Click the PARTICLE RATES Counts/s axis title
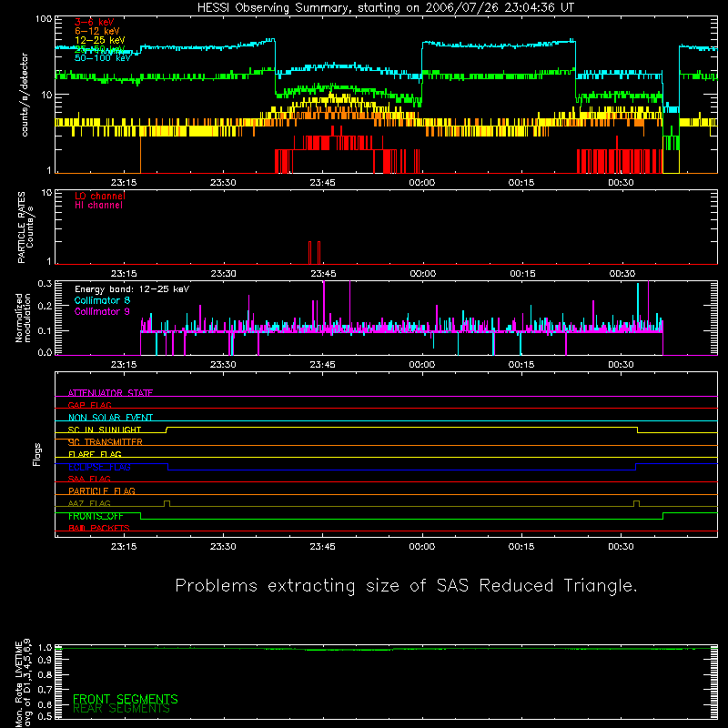The height and width of the screenshot is (728, 728). [x=25, y=227]
